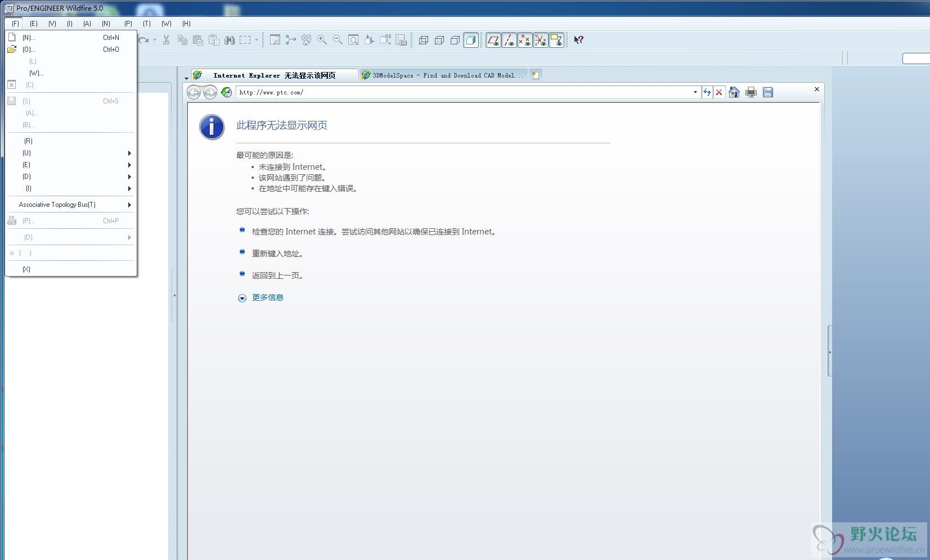Click the View manager icon
This screenshot has height=560, width=930.
pyautogui.click(x=401, y=40)
